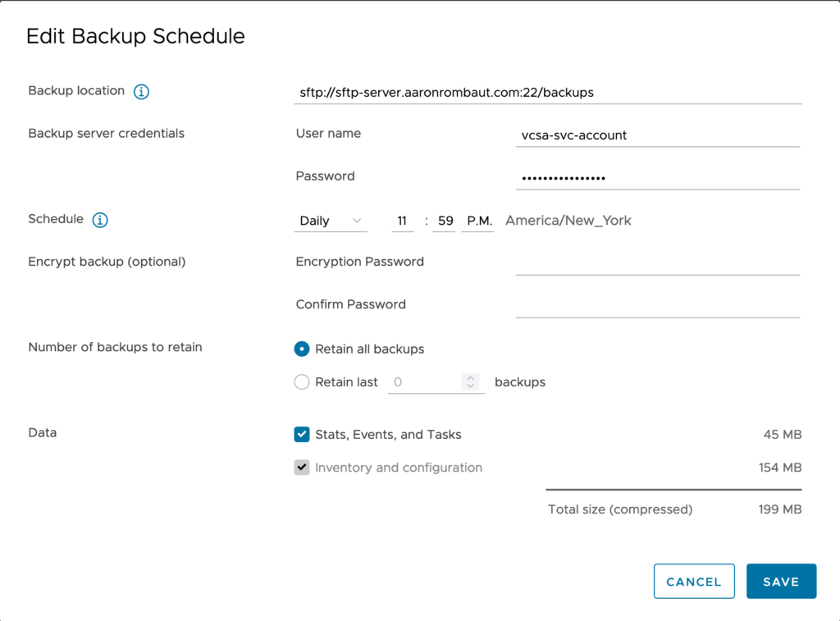The image size is (840, 621).
Task: Click the Encryption Password field
Action: point(657,263)
